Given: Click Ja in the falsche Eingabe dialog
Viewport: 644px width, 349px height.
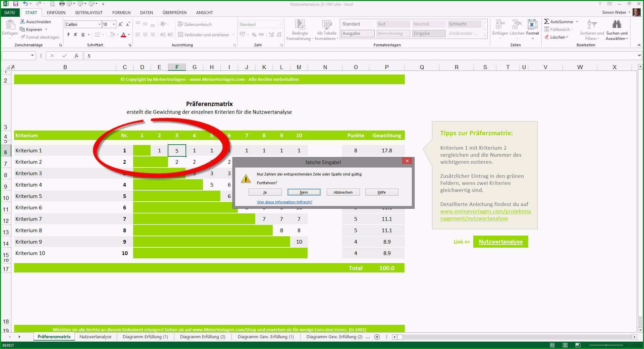Looking at the screenshot, I should point(265,192).
